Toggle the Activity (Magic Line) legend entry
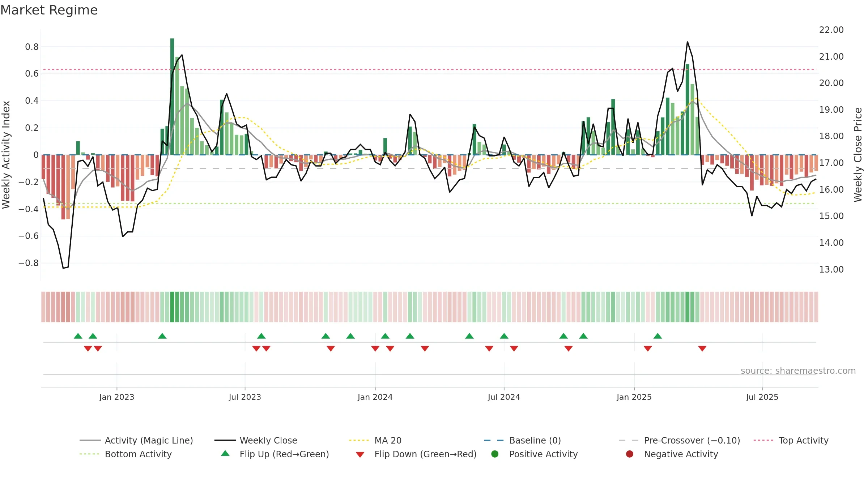This screenshot has height=488, width=868. coord(136,440)
